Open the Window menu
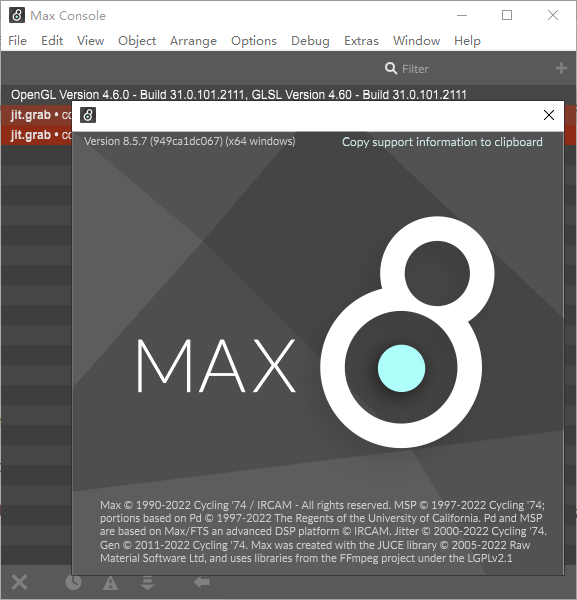Screen dimensions: 577x600 click(416, 41)
